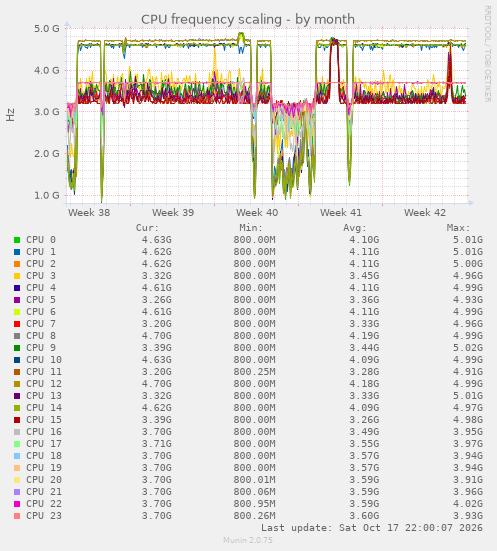Click the 'CPU 23' legend label
Screen dimensions: 497x551
click(x=44, y=516)
